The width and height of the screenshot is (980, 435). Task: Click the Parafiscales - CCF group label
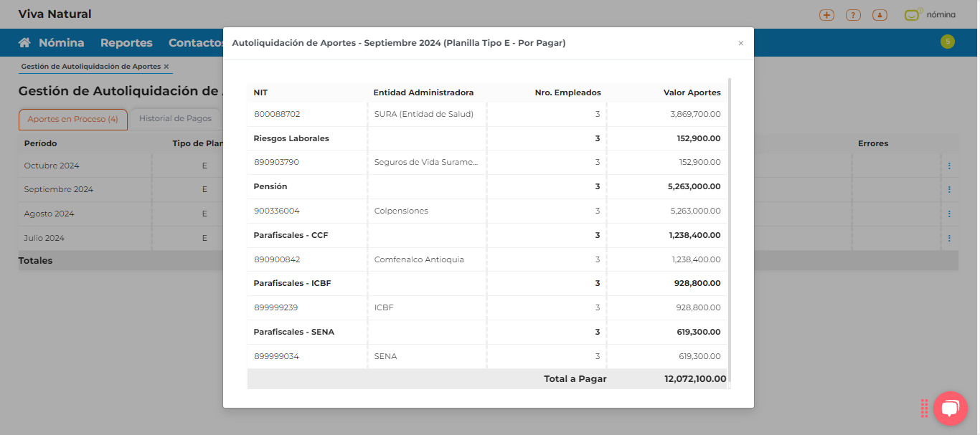(x=291, y=235)
